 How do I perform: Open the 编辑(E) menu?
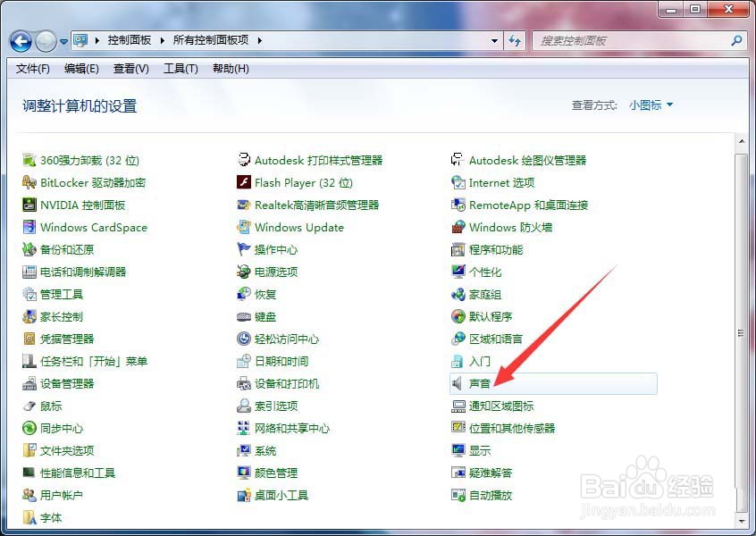81,69
